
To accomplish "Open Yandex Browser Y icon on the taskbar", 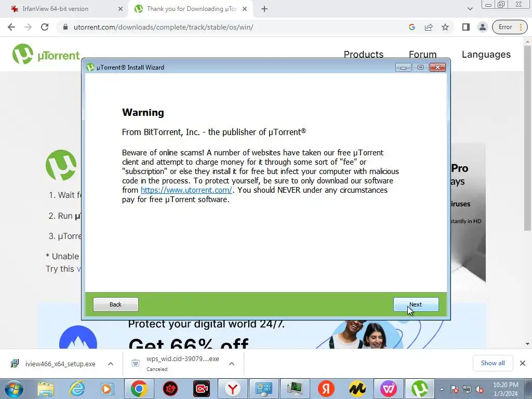I will pos(233,389).
